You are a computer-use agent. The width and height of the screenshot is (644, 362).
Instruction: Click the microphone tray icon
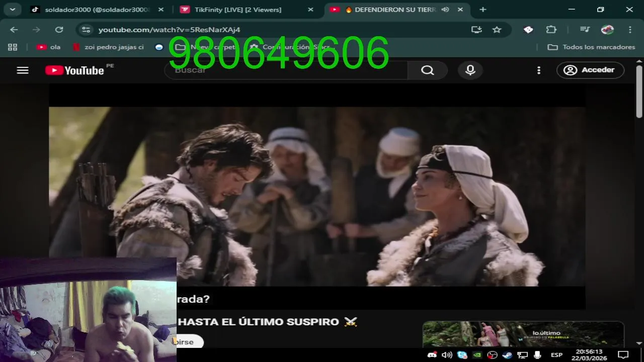point(537,355)
